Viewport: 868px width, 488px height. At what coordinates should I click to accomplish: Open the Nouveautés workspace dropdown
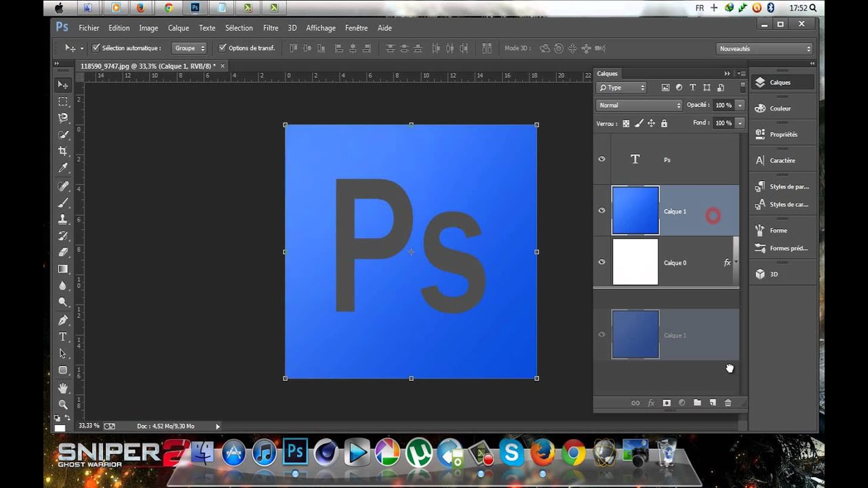[x=764, y=49]
